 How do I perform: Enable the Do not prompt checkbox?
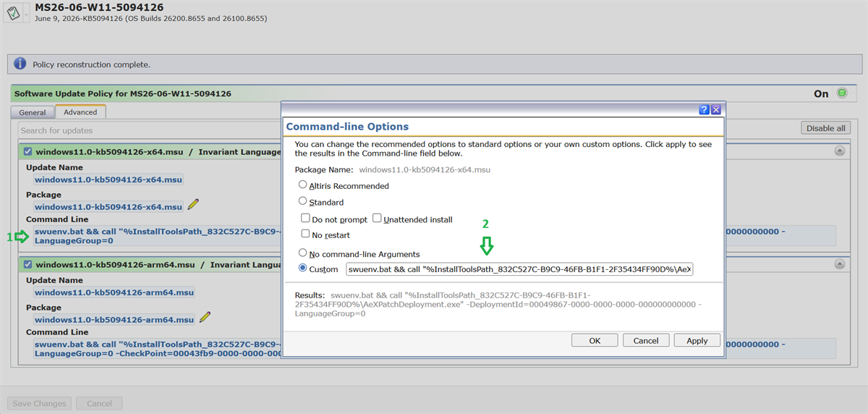(x=305, y=218)
